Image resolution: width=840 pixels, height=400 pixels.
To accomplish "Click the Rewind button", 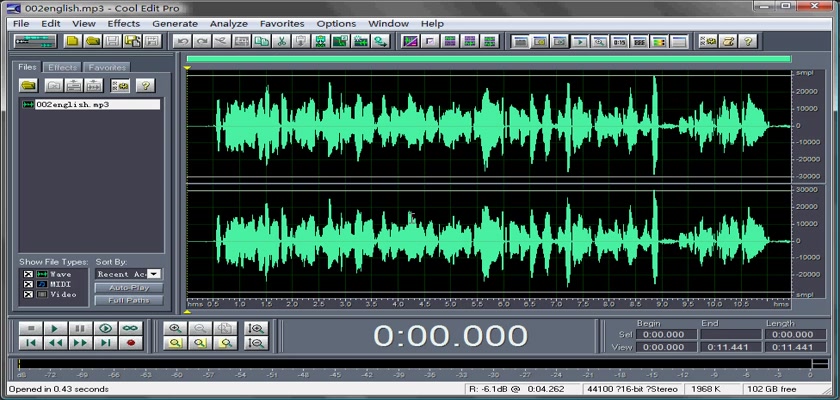I will (x=55, y=343).
